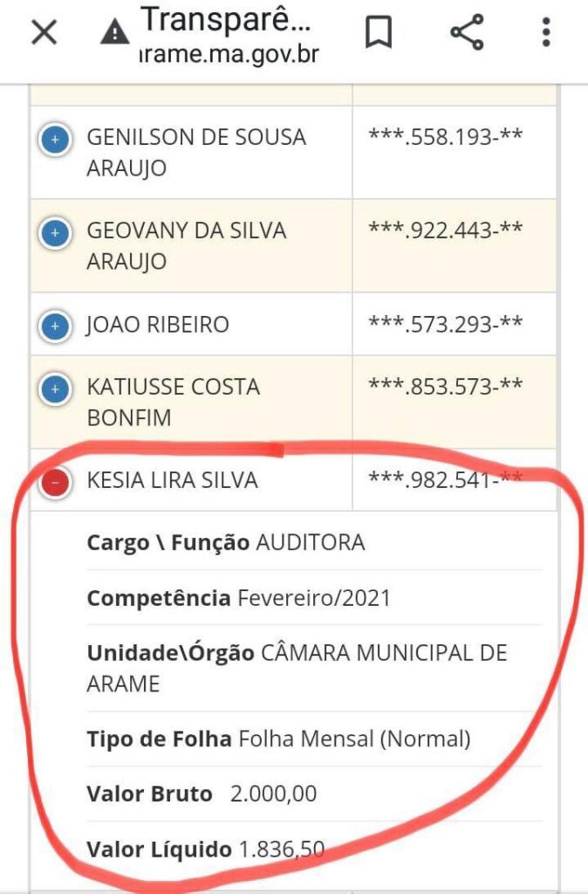Screen dimensions: 588x894
Task: Bookmark this page with the bookmark icon
Action: (x=378, y=33)
